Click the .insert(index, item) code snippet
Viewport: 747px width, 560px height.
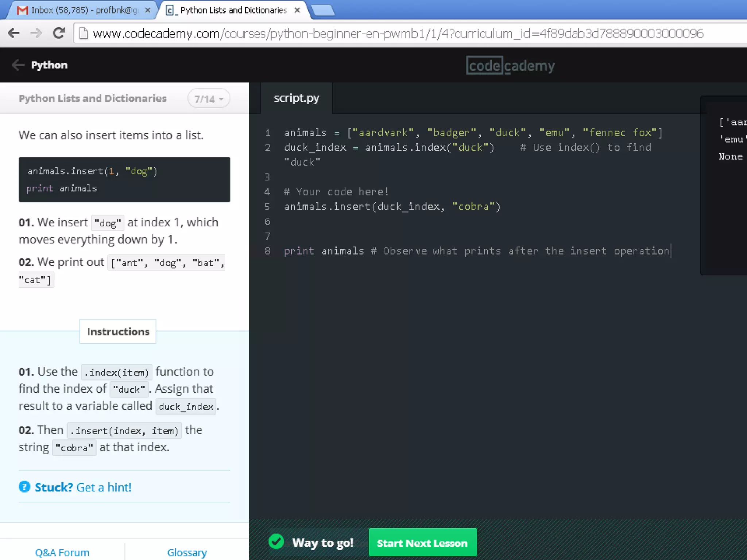(124, 431)
